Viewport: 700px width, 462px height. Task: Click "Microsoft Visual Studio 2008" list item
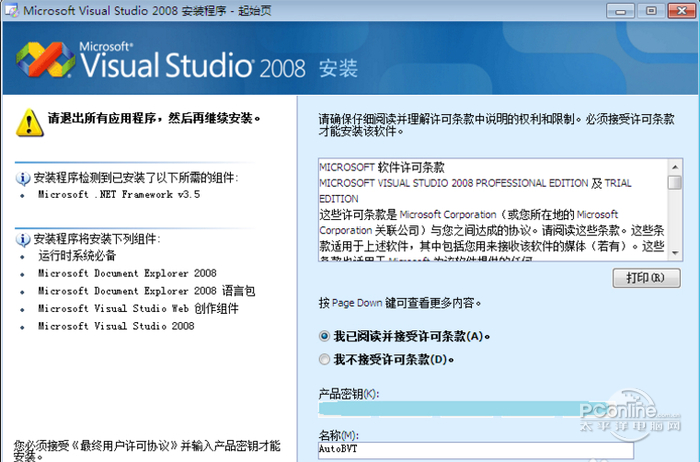116,326
